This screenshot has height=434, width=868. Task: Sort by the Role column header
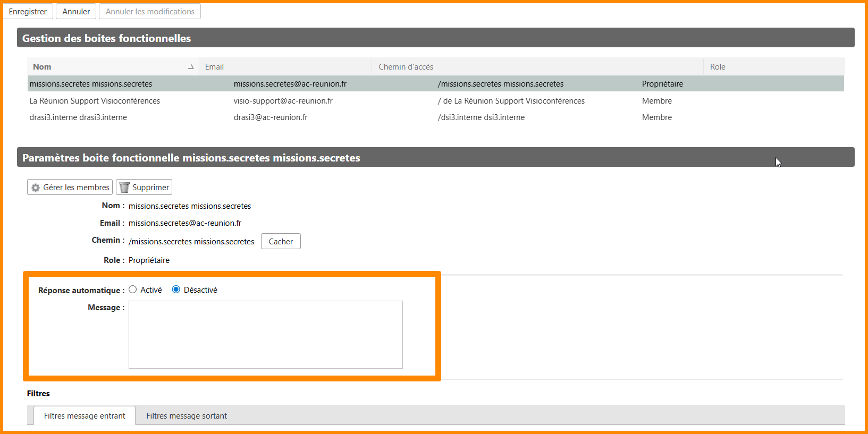718,67
